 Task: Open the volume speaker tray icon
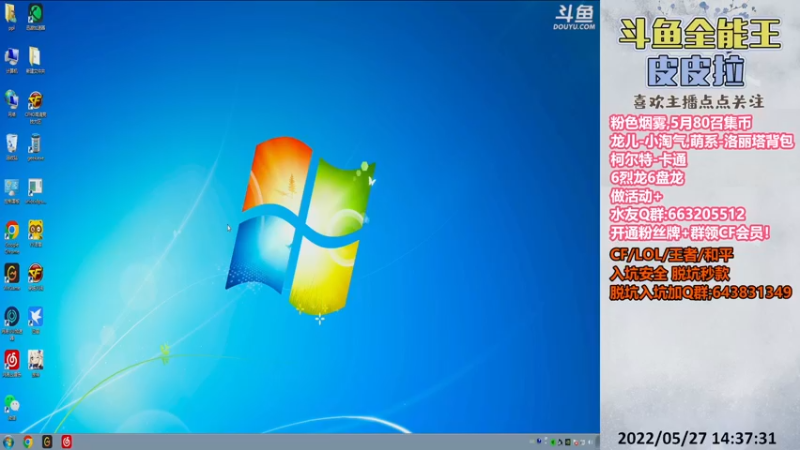590,442
